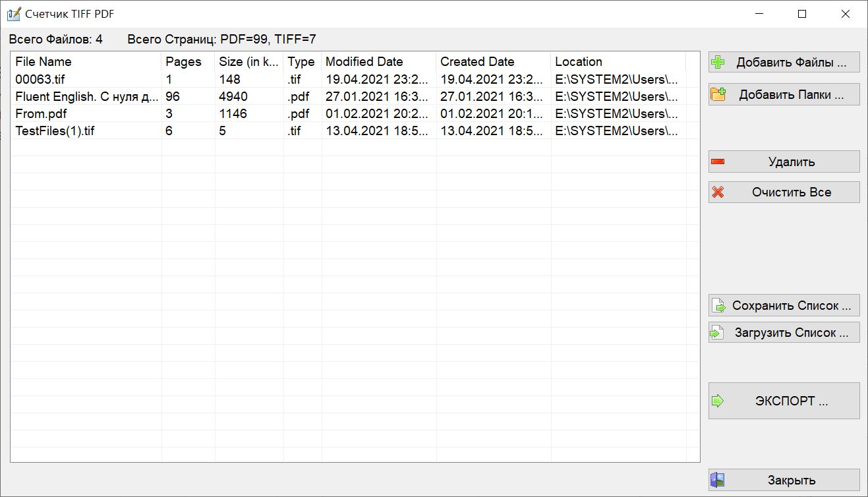Viewport: 868px width, 497px height.
Task: Click the size value 4940 cell
Action: coord(249,96)
